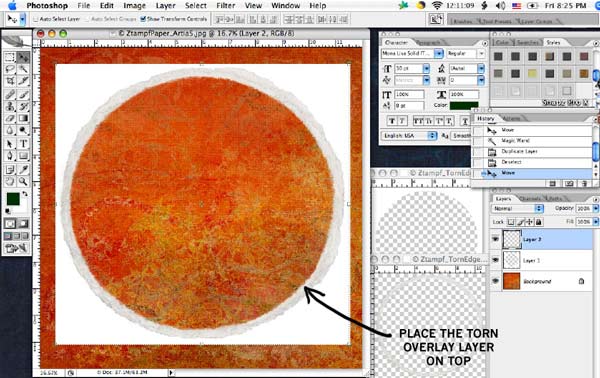Open the English: USA language dropdown

pos(409,135)
